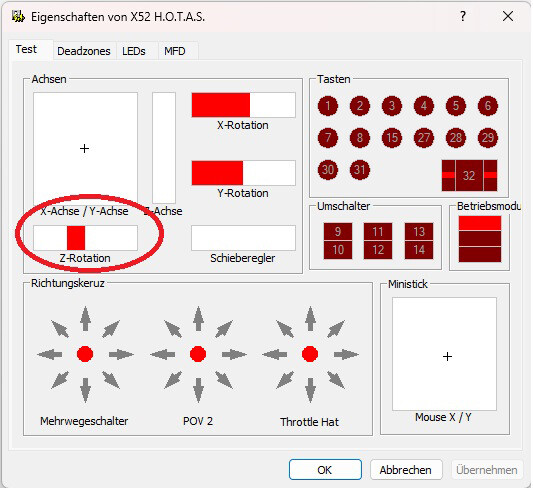Click button indicator 7 in Tasten
533x490 pixels.
click(x=328, y=138)
